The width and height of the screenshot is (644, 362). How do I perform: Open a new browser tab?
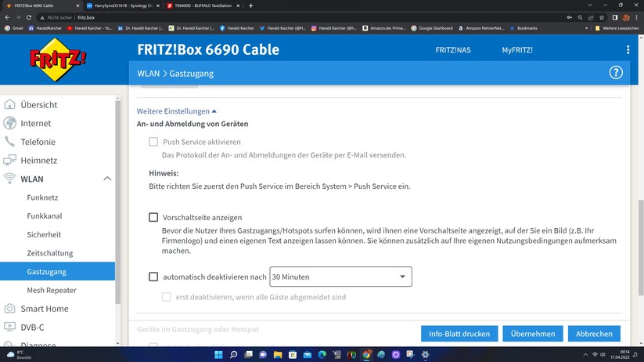(x=250, y=5)
